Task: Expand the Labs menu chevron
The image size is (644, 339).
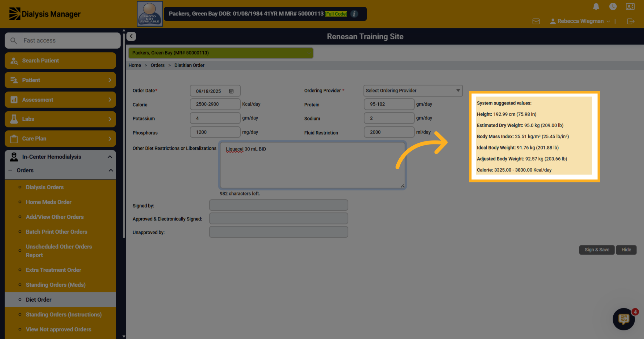Action: coord(110,119)
